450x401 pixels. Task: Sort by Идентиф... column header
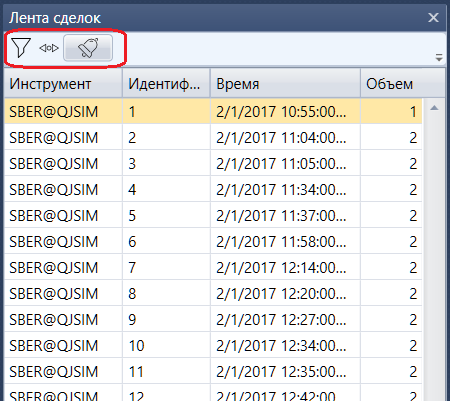[x=166, y=83]
